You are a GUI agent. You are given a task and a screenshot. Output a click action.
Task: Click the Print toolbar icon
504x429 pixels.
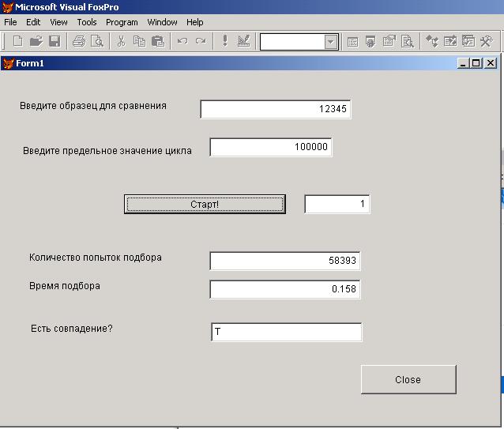79,41
